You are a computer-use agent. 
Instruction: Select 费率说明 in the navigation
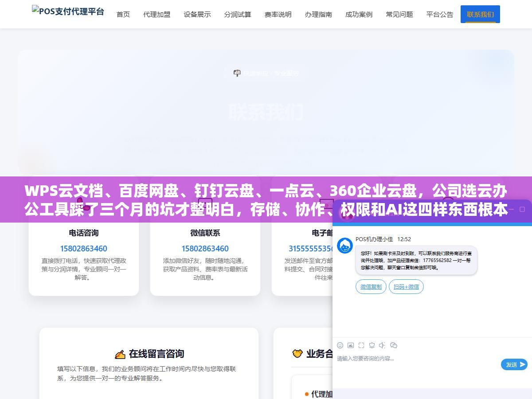[x=278, y=14]
